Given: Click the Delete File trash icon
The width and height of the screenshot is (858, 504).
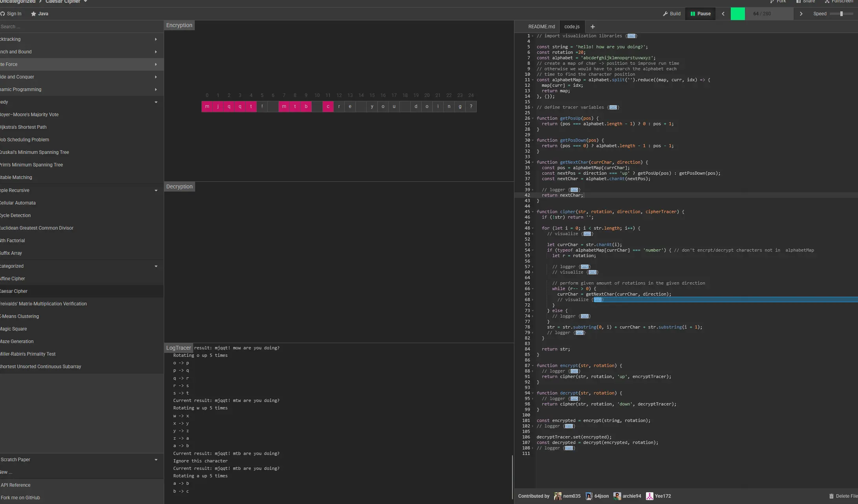Looking at the screenshot, I should click(831, 496).
